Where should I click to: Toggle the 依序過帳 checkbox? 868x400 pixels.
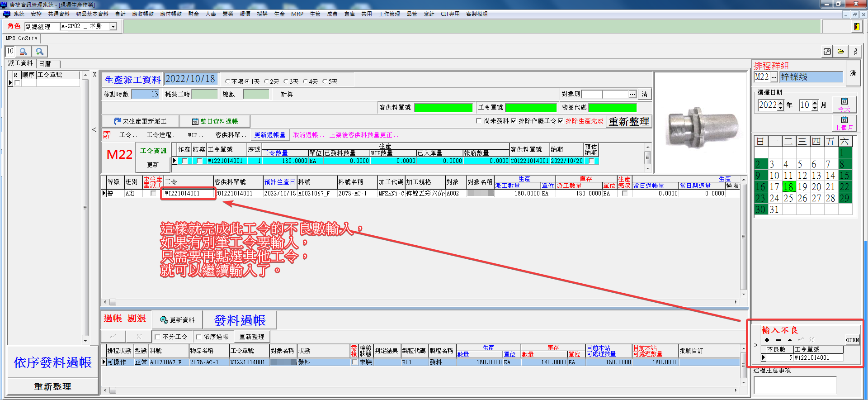click(198, 337)
